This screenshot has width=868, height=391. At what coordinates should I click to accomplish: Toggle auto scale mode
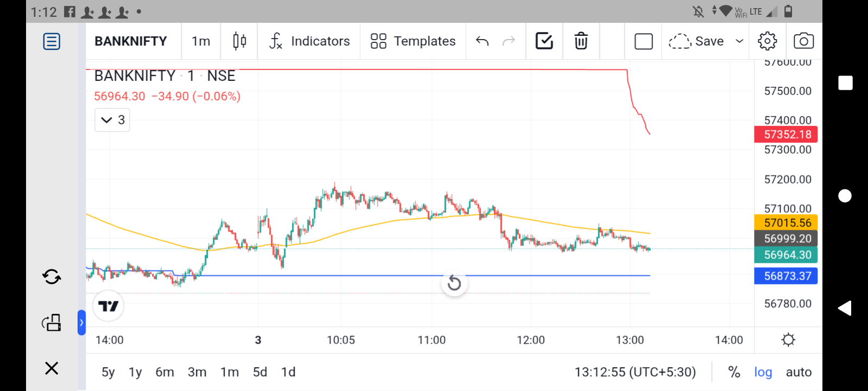pos(799,372)
